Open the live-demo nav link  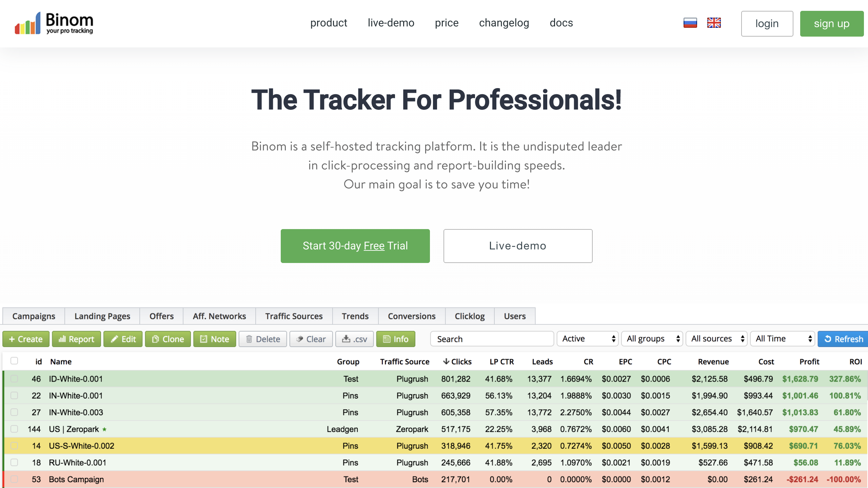(391, 23)
